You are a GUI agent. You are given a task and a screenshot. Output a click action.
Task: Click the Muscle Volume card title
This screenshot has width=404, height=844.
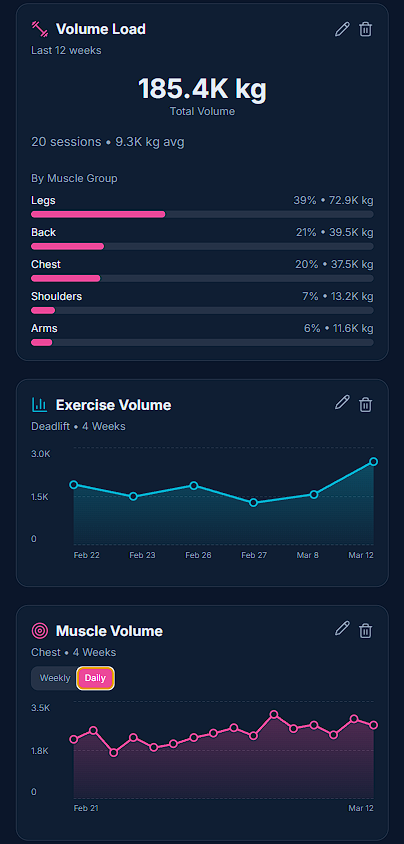[109, 631]
